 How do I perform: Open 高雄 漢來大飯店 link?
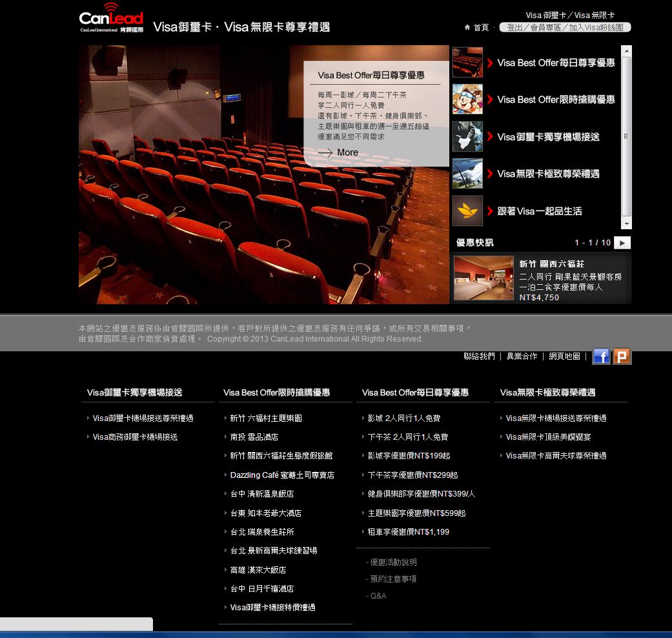(x=258, y=570)
